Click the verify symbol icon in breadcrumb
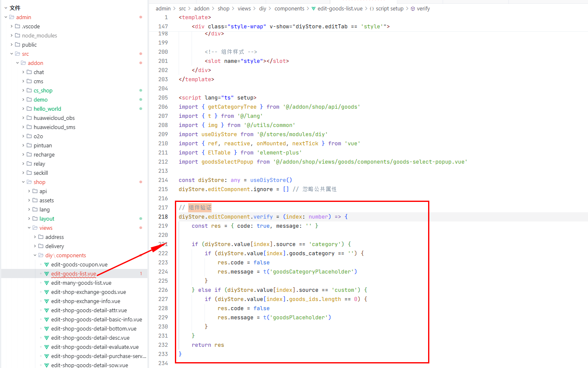Image resolution: width=588 pixels, height=368 pixels. point(413,9)
